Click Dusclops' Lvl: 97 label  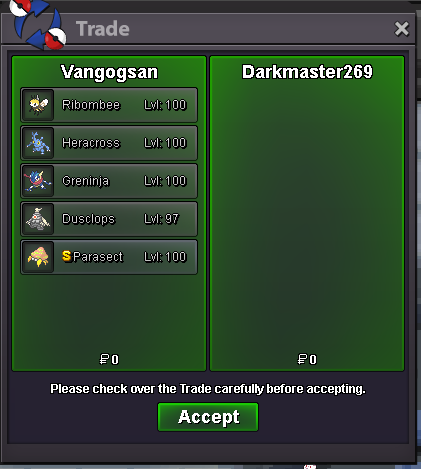point(161,219)
